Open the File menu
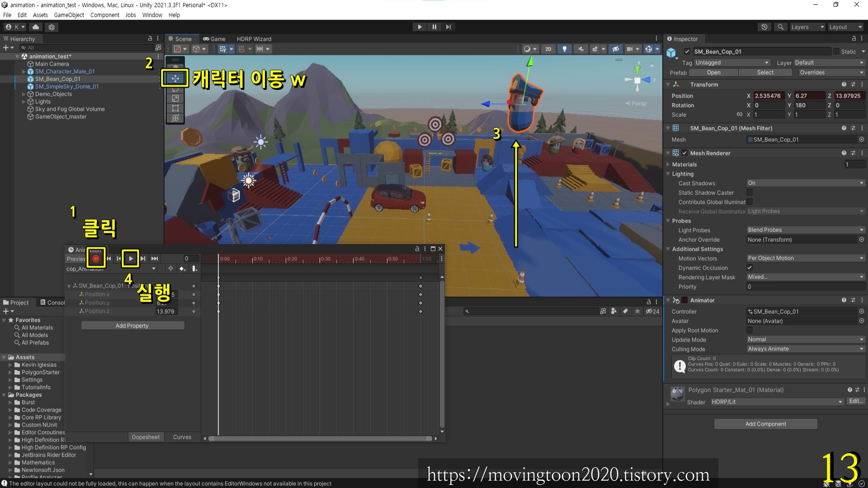Image resolution: width=868 pixels, height=488 pixels. (7, 15)
